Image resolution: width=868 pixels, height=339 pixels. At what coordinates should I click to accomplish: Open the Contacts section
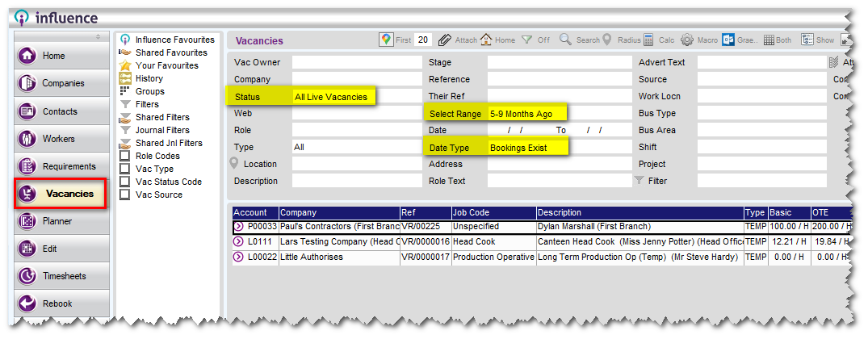(61, 111)
